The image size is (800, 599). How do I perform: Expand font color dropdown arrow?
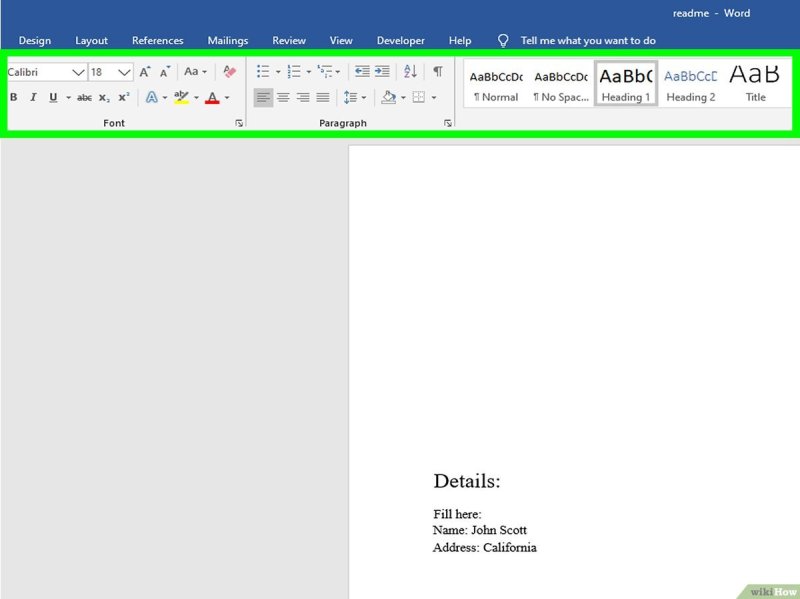tap(227, 97)
